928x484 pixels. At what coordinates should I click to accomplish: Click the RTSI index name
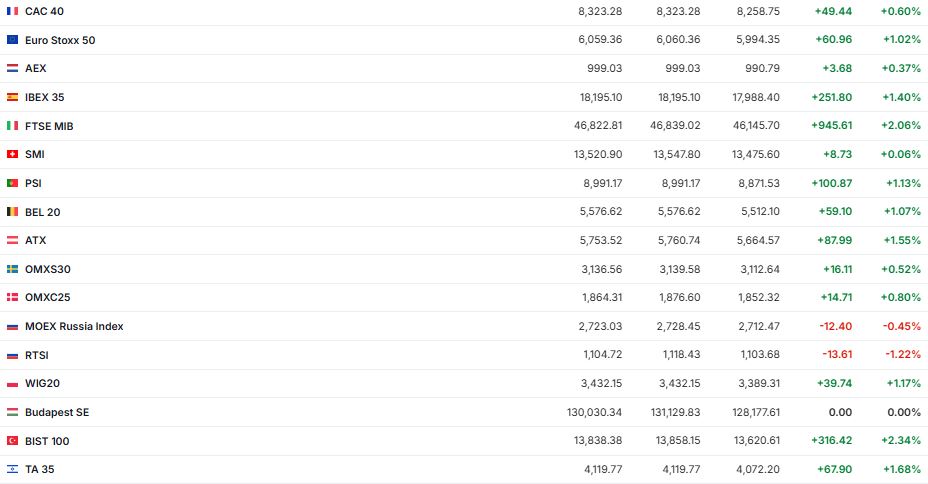37,355
